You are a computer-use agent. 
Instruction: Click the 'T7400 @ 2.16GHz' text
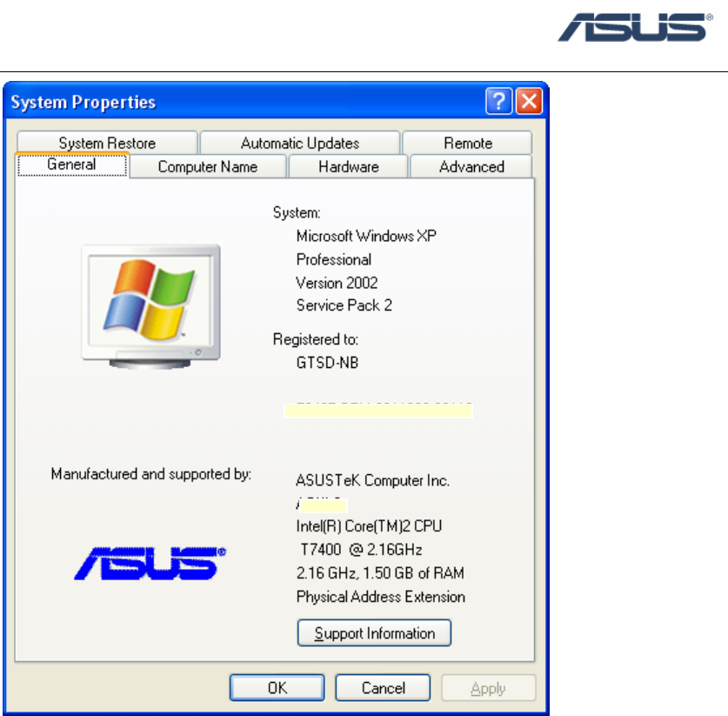(x=361, y=550)
